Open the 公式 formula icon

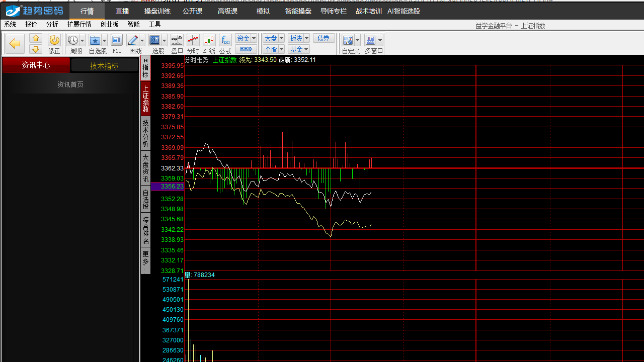pyautogui.click(x=225, y=40)
